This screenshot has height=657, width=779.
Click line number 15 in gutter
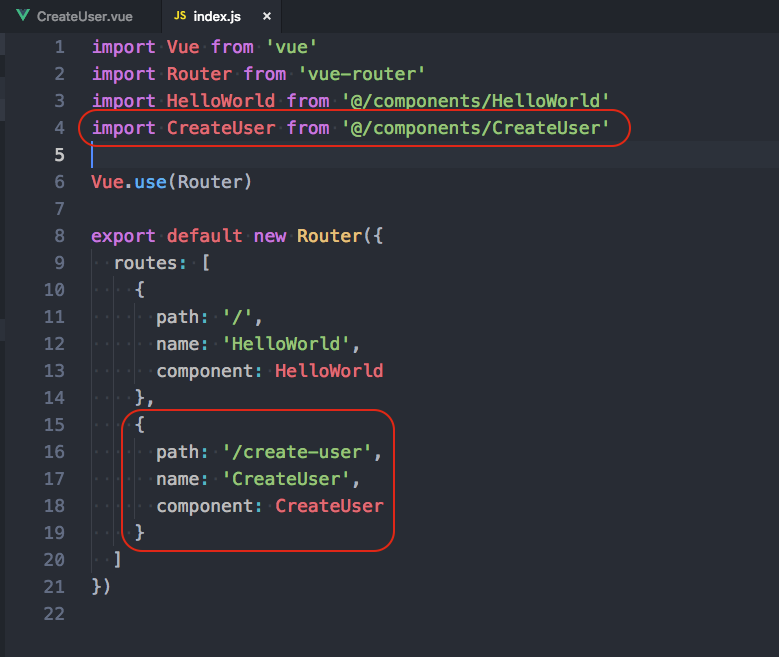click(55, 425)
